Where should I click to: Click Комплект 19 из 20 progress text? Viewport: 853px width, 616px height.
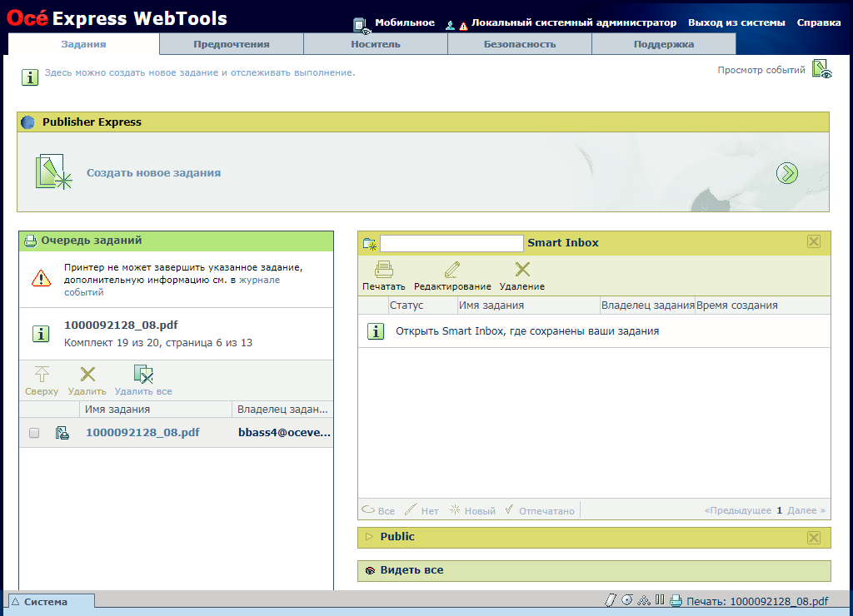[158, 343]
